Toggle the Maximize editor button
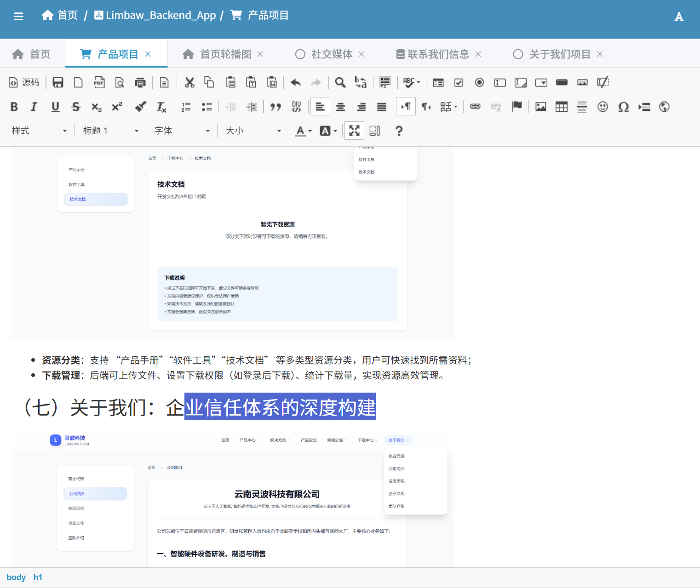This screenshot has width=700, height=588. (354, 131)
